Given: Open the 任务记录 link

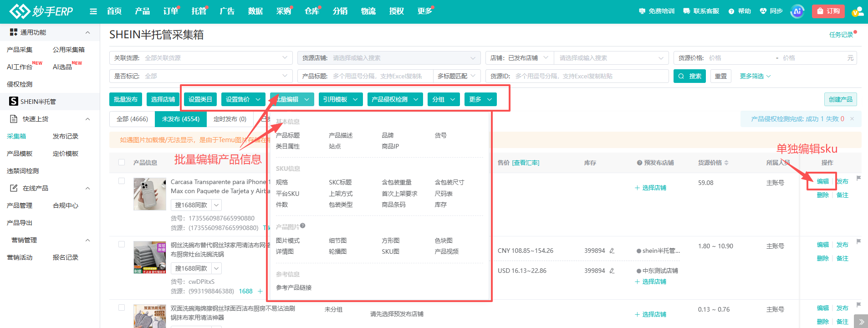Looking at the screenshot, I should click(x=841, y=35).
